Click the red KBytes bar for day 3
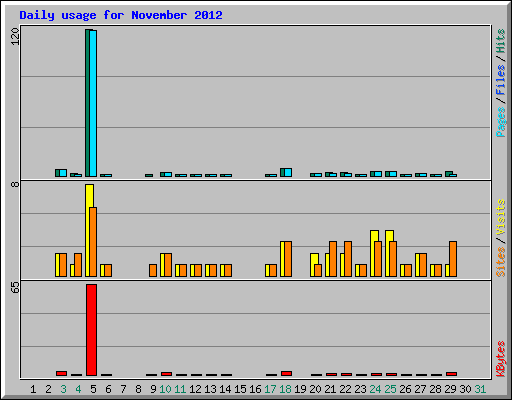 tap(61, 373)
